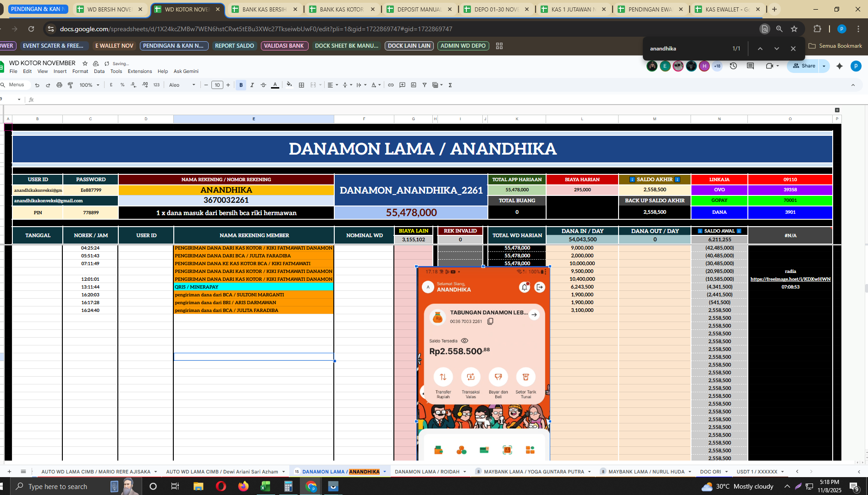Add a new sheet with plus icon

point(9,472)
